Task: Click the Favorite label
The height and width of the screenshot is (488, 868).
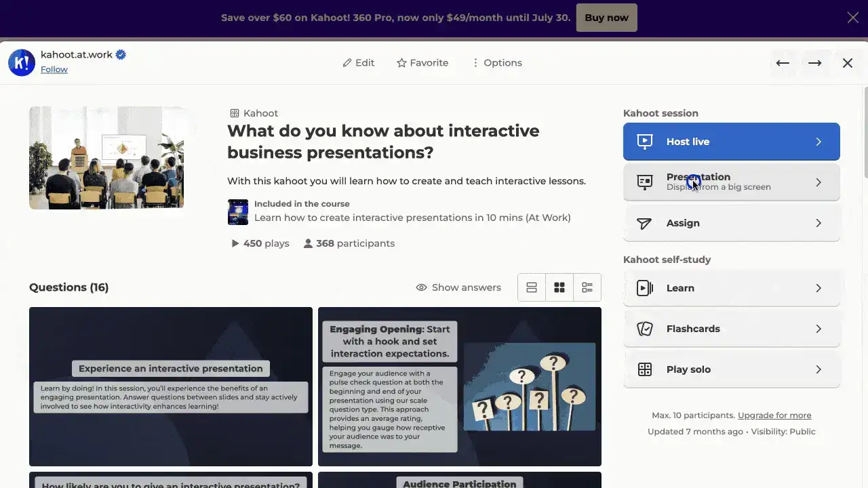Action: [x=429, y=62]
